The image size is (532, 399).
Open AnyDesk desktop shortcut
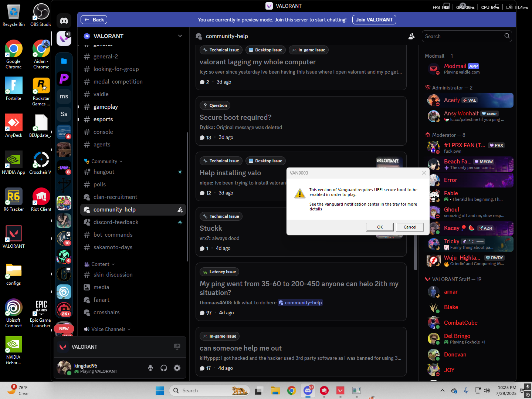(x=14, y=126)
